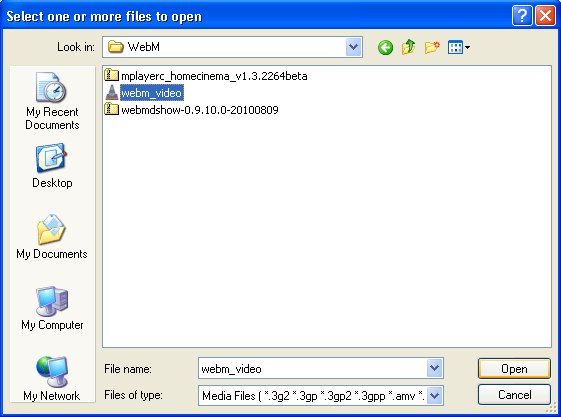Image resolution: width=561 pixels, height=417 pixels.
Task: Select the webmdshow zip archive icon
Action: [x=112, y=109]
